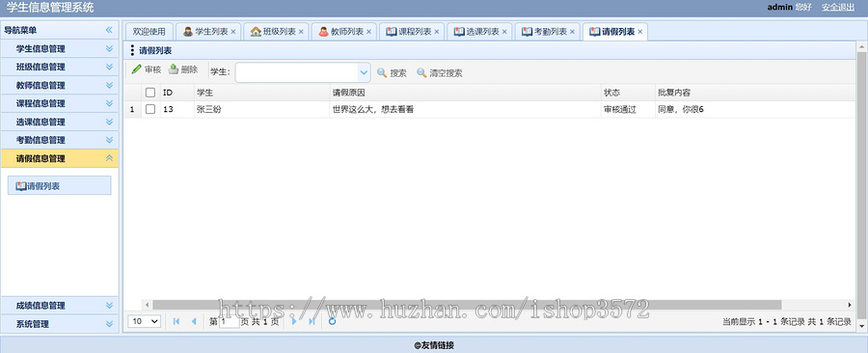Sort by the 状态 column header
Viewport: 868px width, 353px height.
(x=628, y=93)
